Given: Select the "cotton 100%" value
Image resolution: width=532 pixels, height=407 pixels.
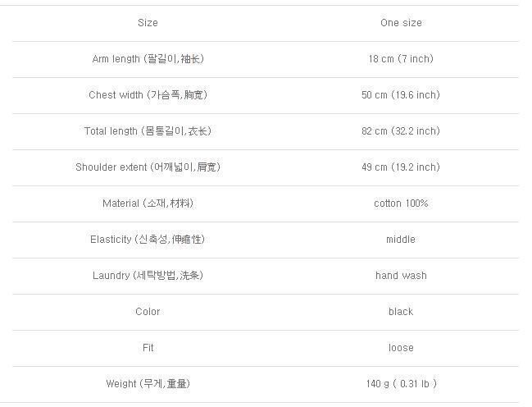Looking at the screenshot, I should click(401, 203).
